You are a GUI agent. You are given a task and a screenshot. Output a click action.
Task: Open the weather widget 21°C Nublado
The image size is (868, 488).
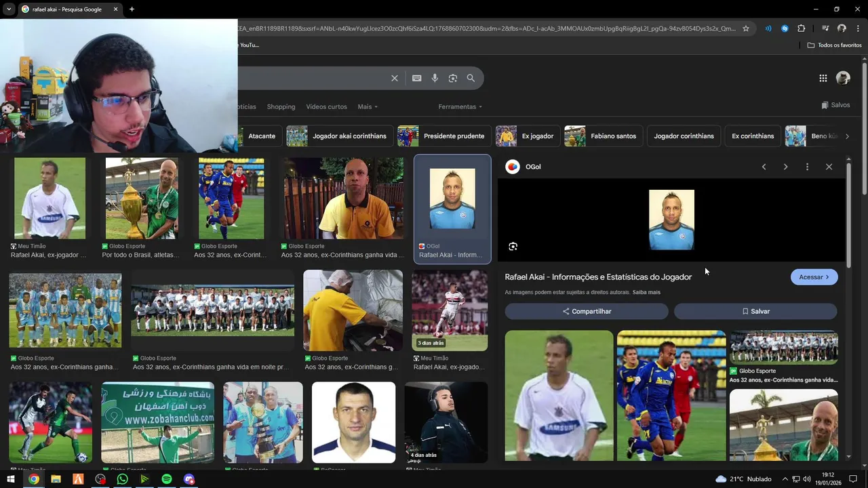point(743,479)
